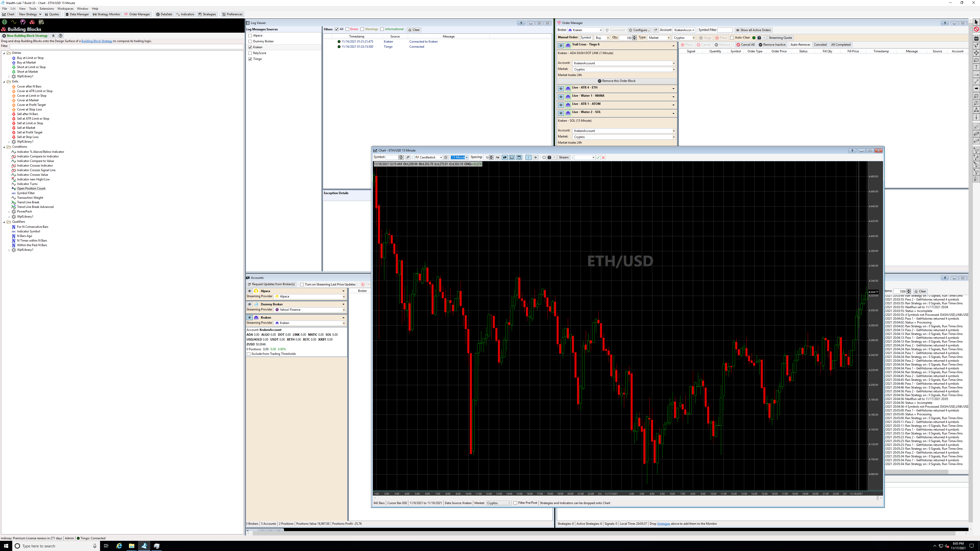Hide the Live - ATR 4 - ETH order block
This screenshot has height=551, width=980.
tap(561, 89)
